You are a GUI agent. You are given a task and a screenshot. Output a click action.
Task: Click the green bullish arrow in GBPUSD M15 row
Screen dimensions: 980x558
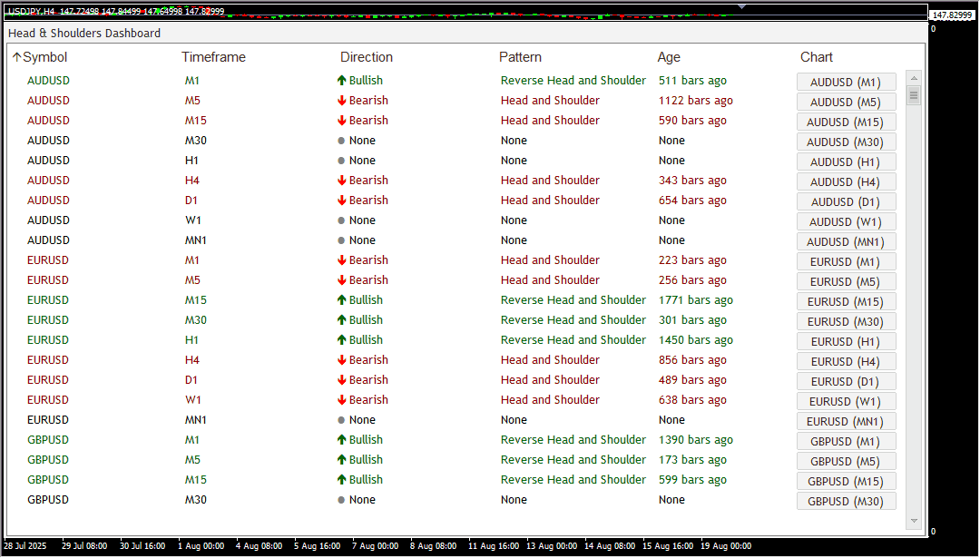click(x=341, y=480)
